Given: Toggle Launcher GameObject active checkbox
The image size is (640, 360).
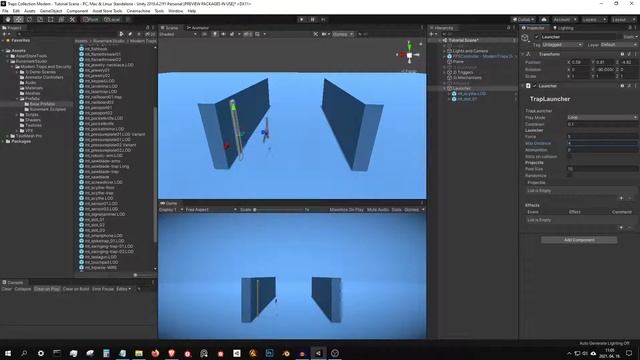Looking at the screenshot, I should (x=537, y=37).
